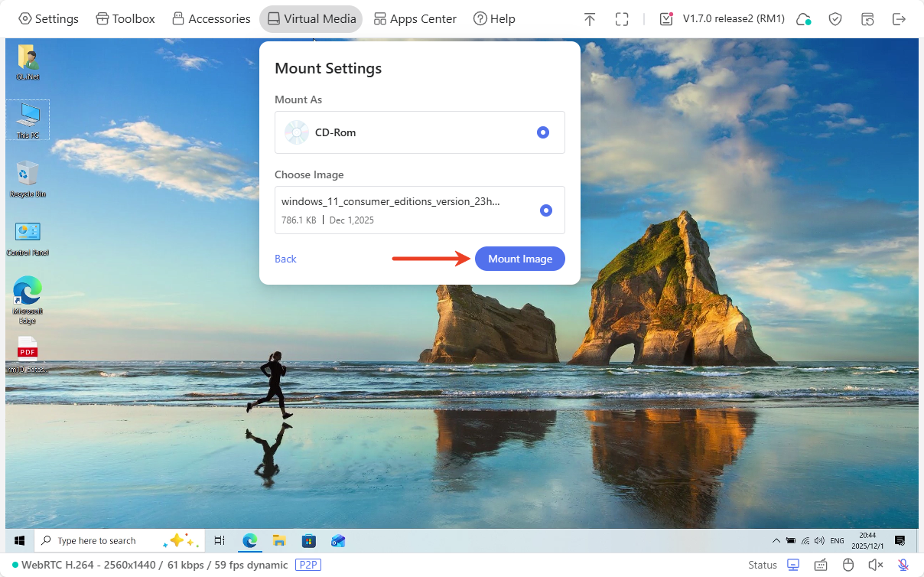924x577 pixels.
Task: Expand the Apps Center menu
Action: point(415,19)
